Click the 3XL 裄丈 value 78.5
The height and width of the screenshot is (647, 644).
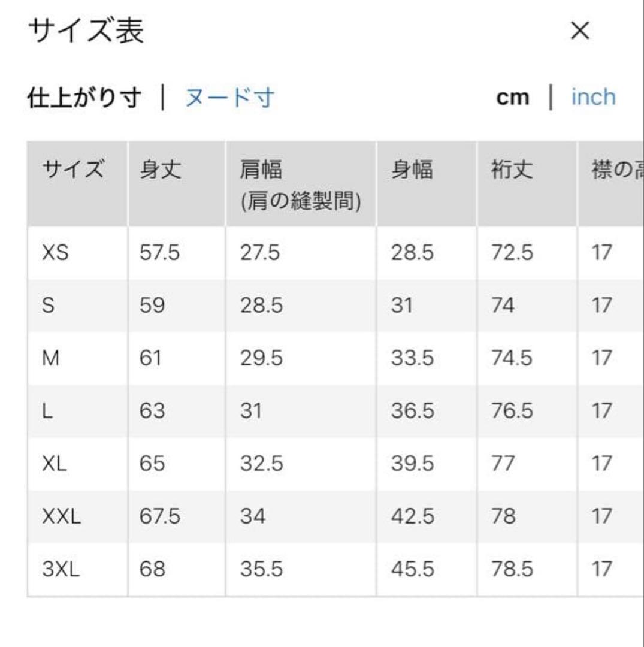(512, 569)
